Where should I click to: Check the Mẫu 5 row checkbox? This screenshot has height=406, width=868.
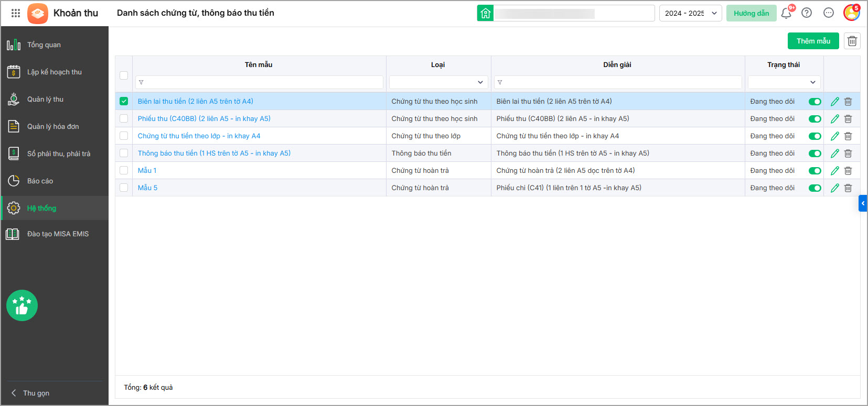124,188
